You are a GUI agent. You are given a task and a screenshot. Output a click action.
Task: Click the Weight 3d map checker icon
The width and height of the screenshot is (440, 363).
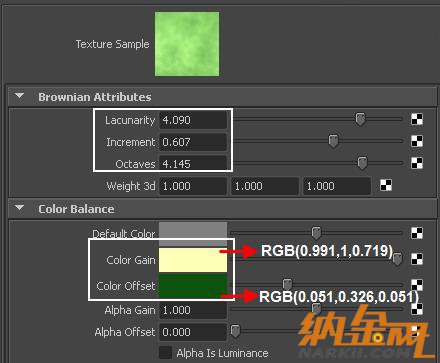click(x=386, y=185)
